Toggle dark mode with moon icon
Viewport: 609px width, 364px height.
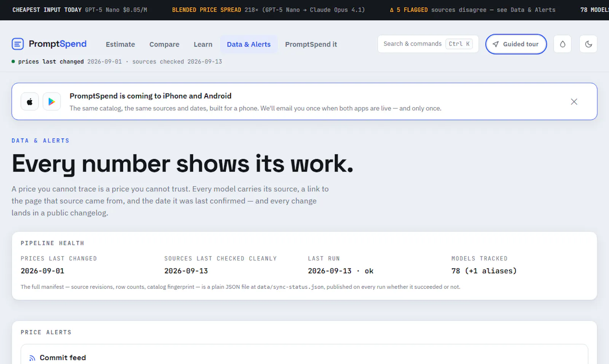tap(588, 44)
